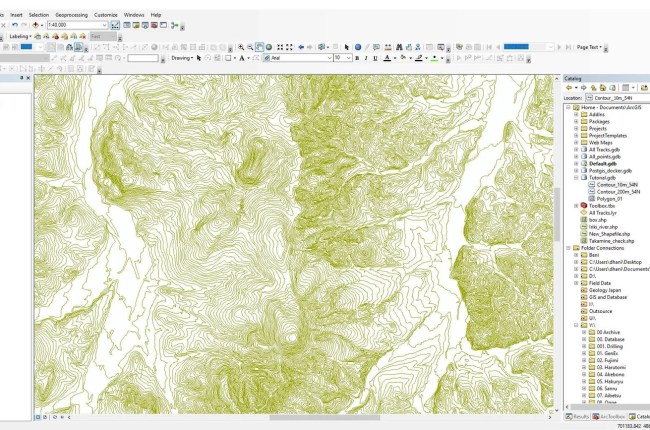Open the Geoprocessing menu
The image size is (650, 430).
click(72, 15)
